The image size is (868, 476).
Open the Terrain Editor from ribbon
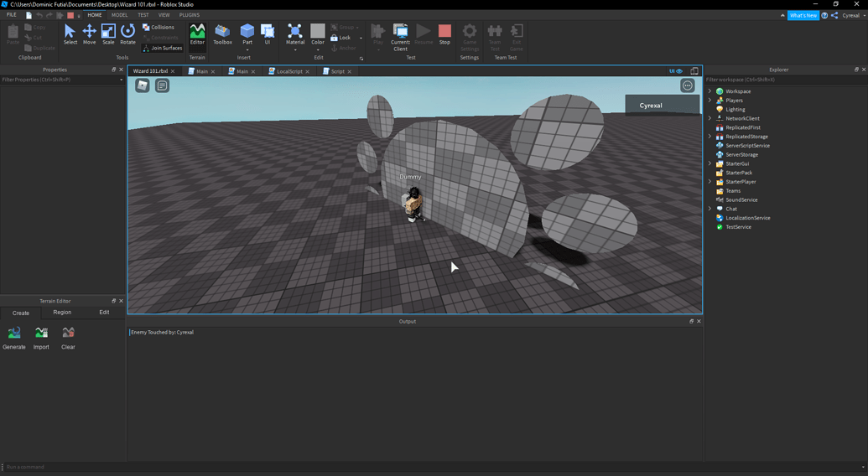[197, 34]
